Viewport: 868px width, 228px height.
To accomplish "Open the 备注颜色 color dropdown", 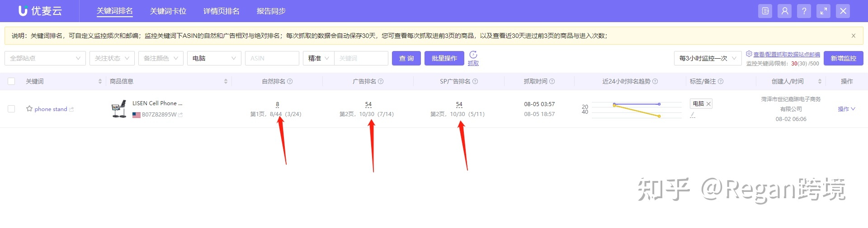I will (x=160, y=58).
